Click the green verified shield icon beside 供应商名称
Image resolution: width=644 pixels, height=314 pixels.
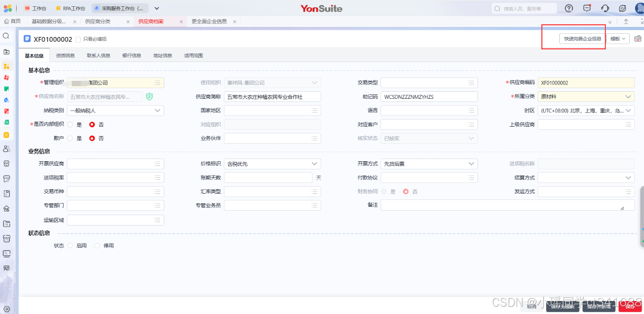coord(149,97)
